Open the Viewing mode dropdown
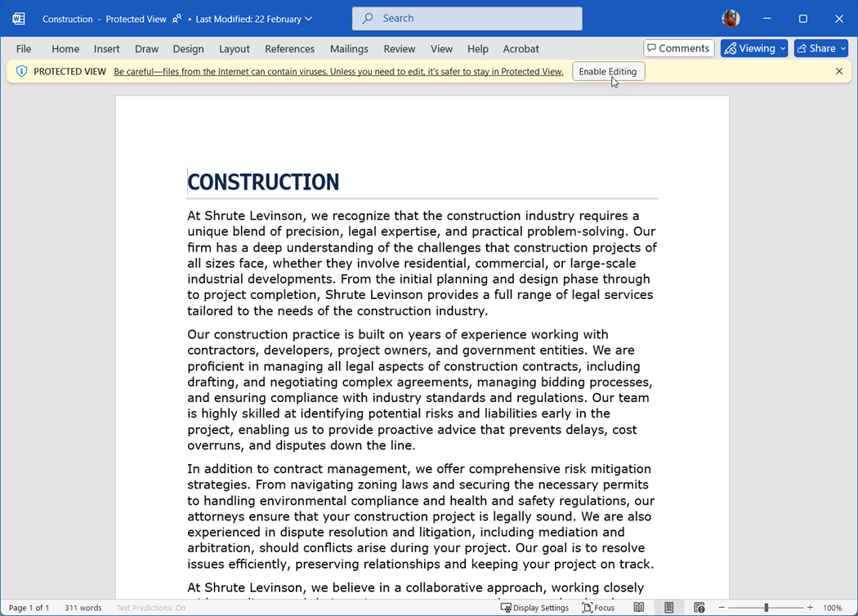Image resolution: width=858 pixels, height=616 pixels. [754, 48]
